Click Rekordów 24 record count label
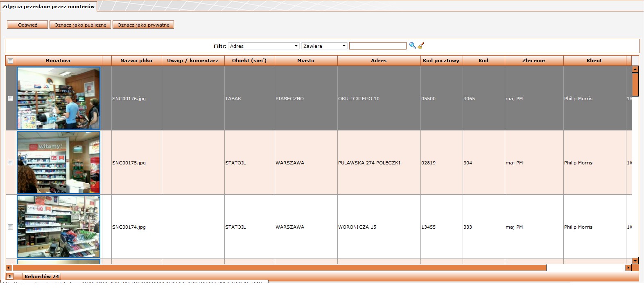 (x=42, y=277)
